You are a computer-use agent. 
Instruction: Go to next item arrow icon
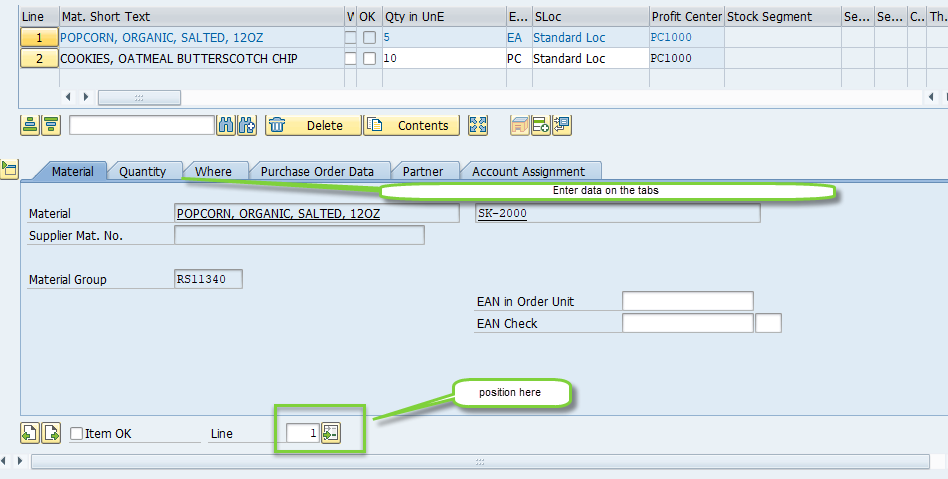[x=51, y=433]
